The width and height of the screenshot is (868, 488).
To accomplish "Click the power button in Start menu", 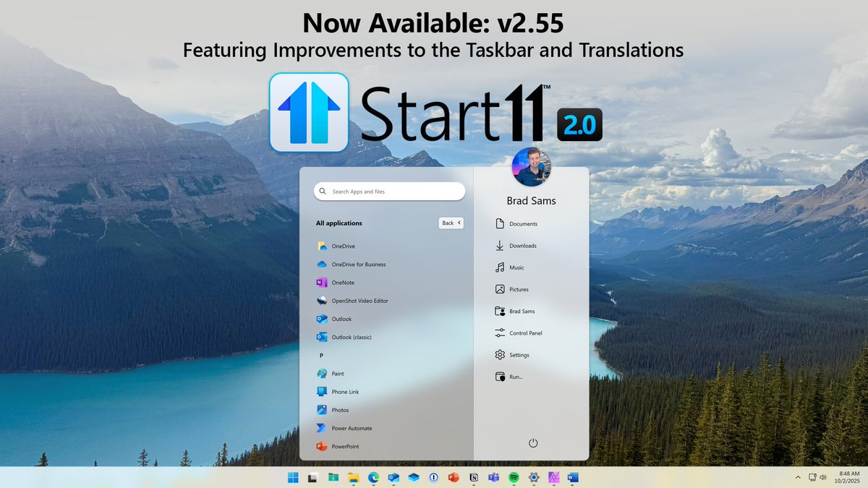I will pyautogui.click(x=533, y=443).
